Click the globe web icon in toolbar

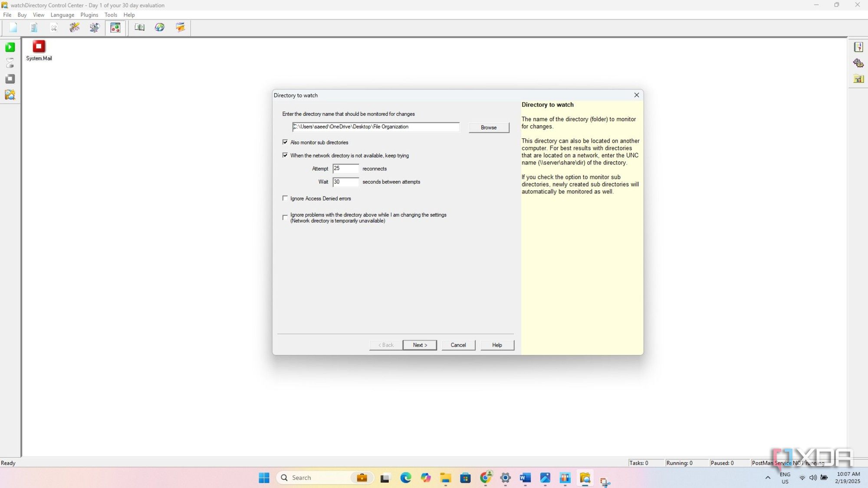pyautogui.click(x=160, y=28)
